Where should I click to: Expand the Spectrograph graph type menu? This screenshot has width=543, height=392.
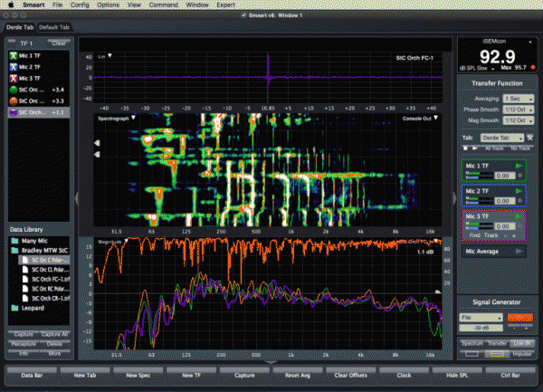coord(116,119)
